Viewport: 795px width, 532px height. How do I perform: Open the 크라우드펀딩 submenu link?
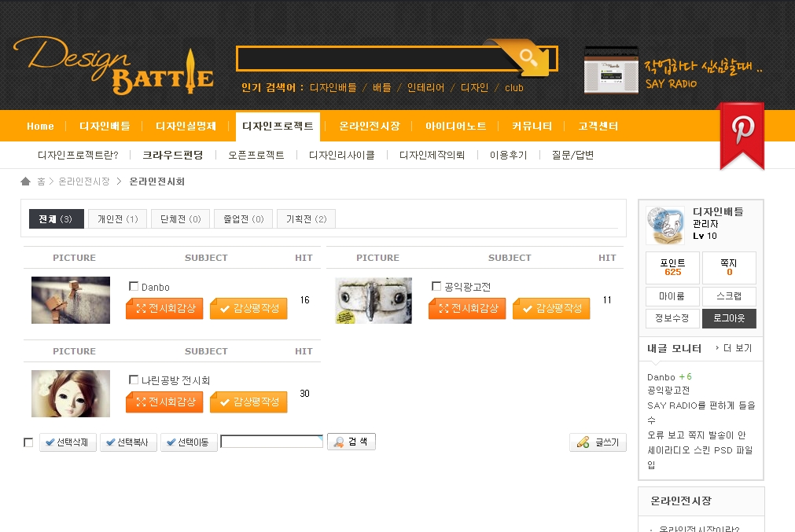coord(172,156)
